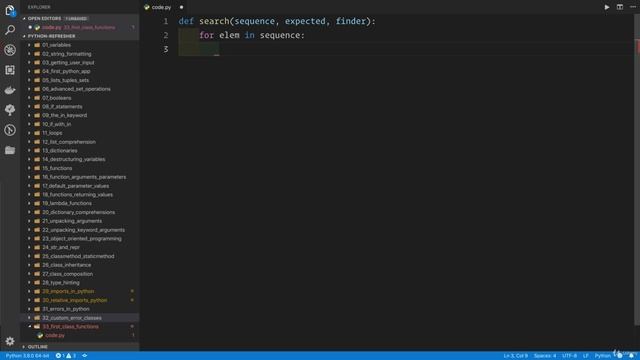This screenshot has height=360, width=640.
Task: Open the folder-shaped project manager view
Action: 10,150
